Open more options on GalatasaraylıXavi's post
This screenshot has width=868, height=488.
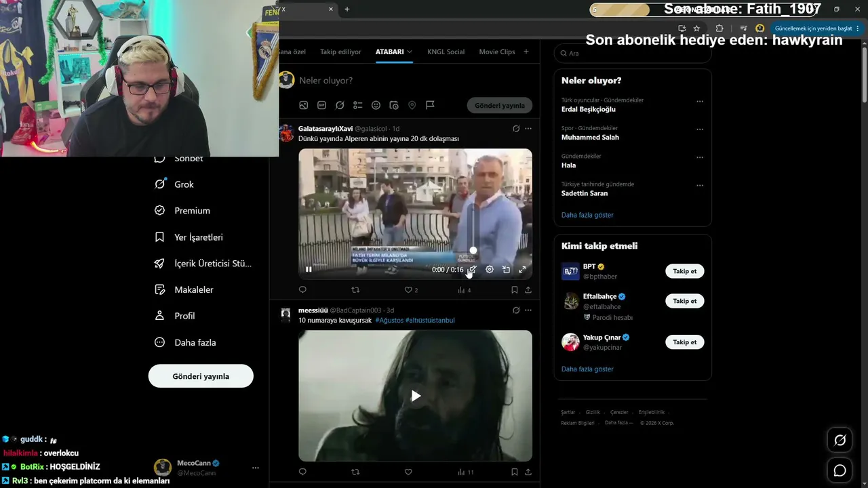point(528,129)
